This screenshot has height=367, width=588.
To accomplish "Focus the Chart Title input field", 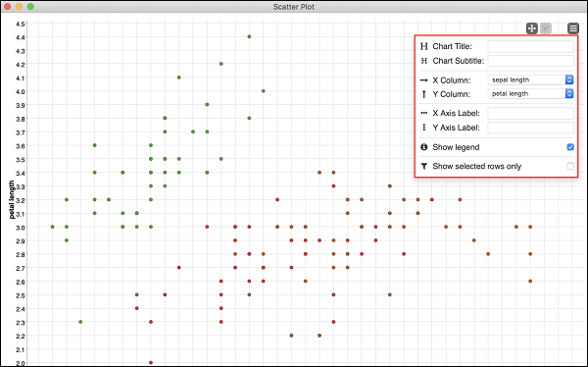I will tap(530, 46).
